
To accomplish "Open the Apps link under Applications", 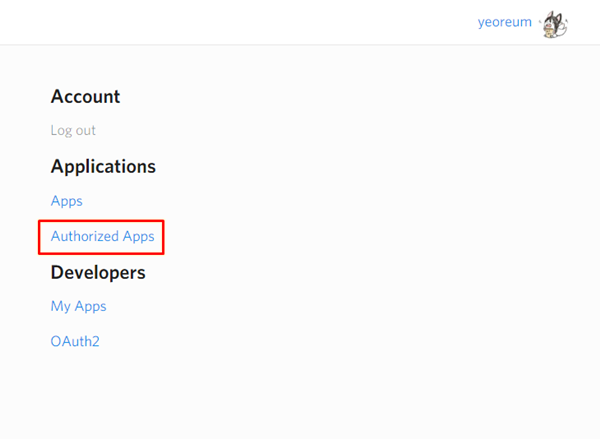I will (67, 201).
